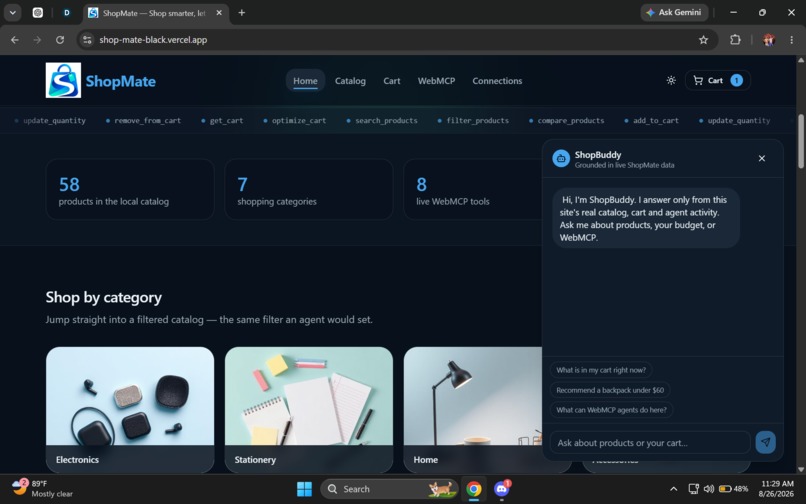Click the ShopMate brand name link
The image size is (806, 504).
click(x=121, y=81)
